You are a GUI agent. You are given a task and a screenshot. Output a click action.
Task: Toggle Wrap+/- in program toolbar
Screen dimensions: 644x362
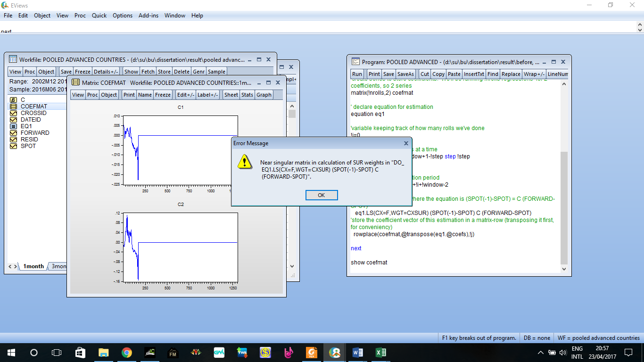(x=534, y=74)
